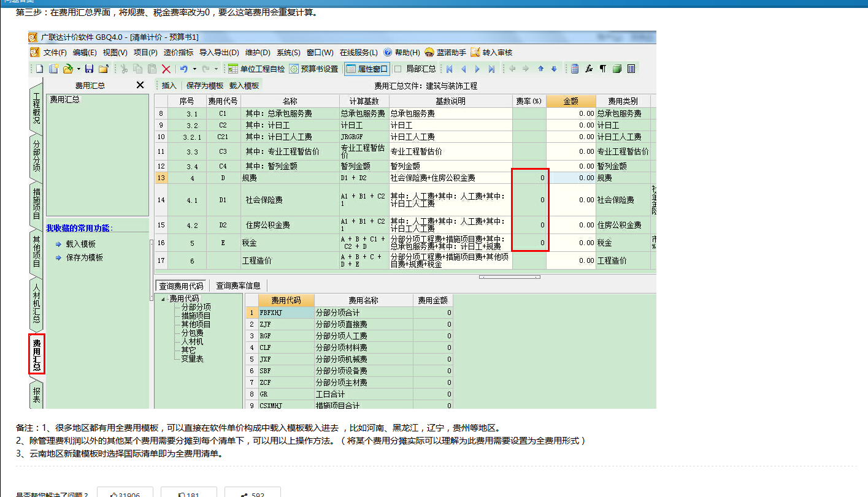This screenshot has width=868, height=497.
Task: Click the scissors cut icon
Action: pyautogui.click(x=124, y=69)
